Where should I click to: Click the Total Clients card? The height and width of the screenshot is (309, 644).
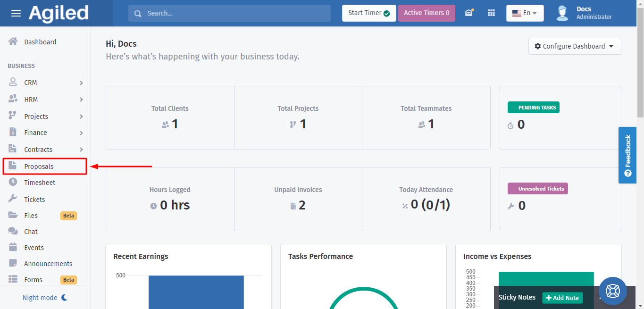tap(170, 118)
